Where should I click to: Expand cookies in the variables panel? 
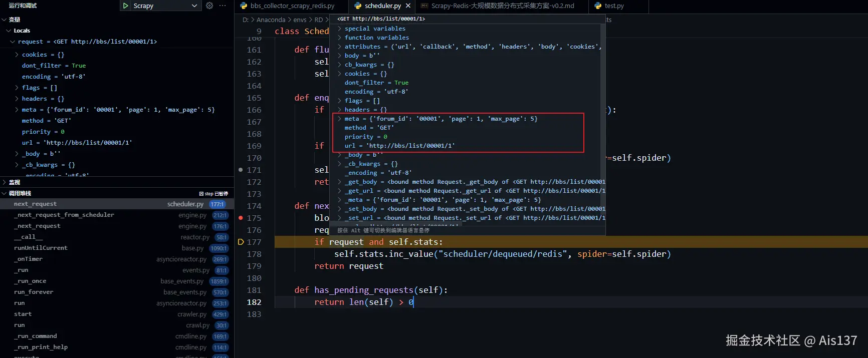pos(17,55)
